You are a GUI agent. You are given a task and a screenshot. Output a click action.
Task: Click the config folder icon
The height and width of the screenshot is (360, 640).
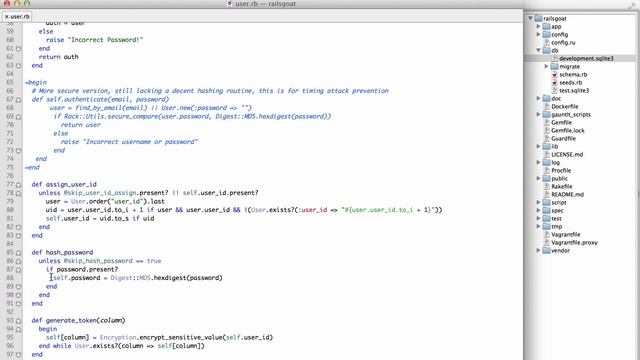(x=547, y=34)
